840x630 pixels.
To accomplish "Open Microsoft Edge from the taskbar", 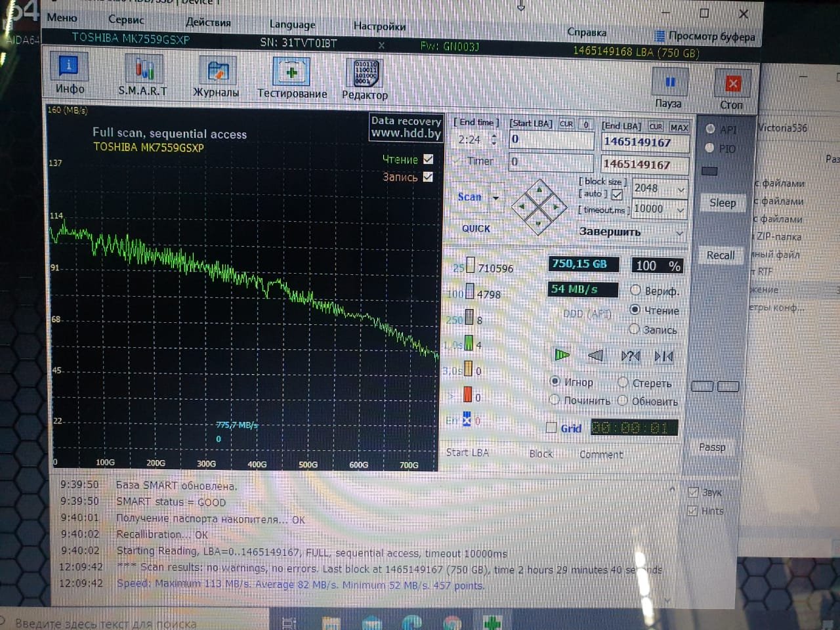I will click(x=412, y=623).
